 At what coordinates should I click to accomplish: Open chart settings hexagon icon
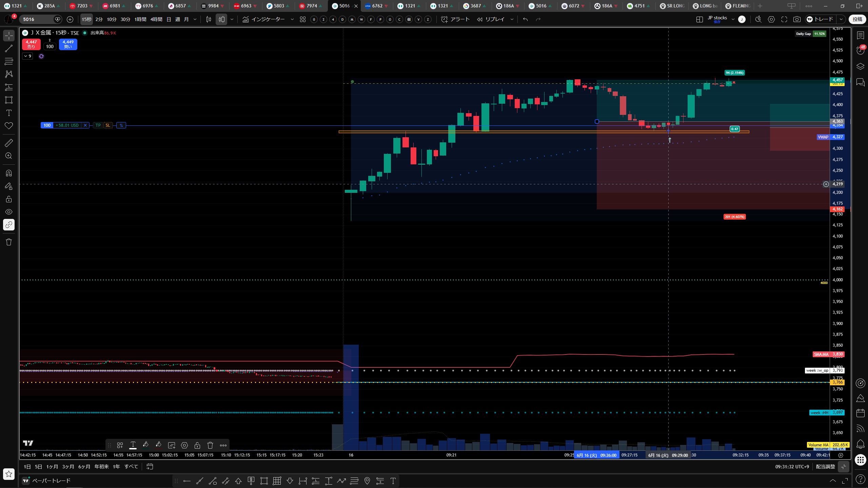click(771, 20)
